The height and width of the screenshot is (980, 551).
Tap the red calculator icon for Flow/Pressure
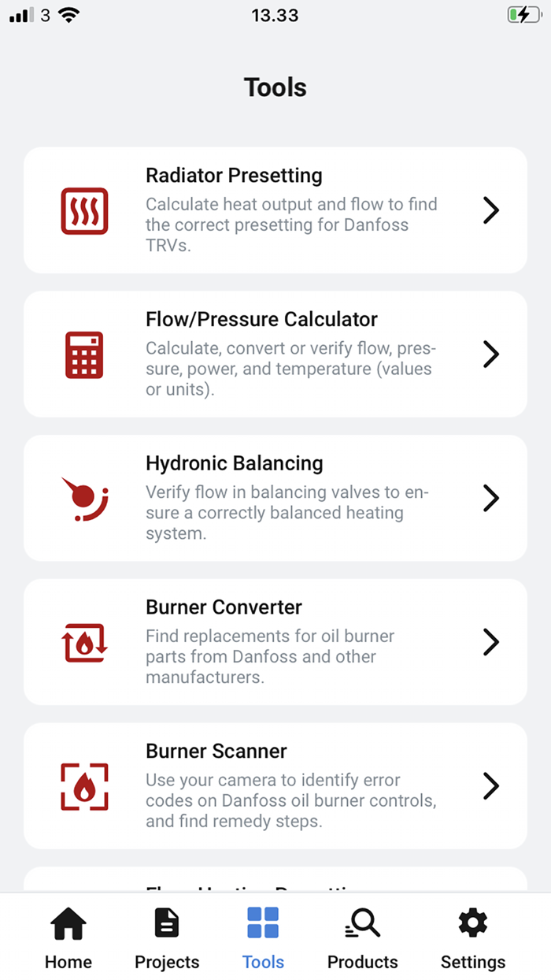84,354
